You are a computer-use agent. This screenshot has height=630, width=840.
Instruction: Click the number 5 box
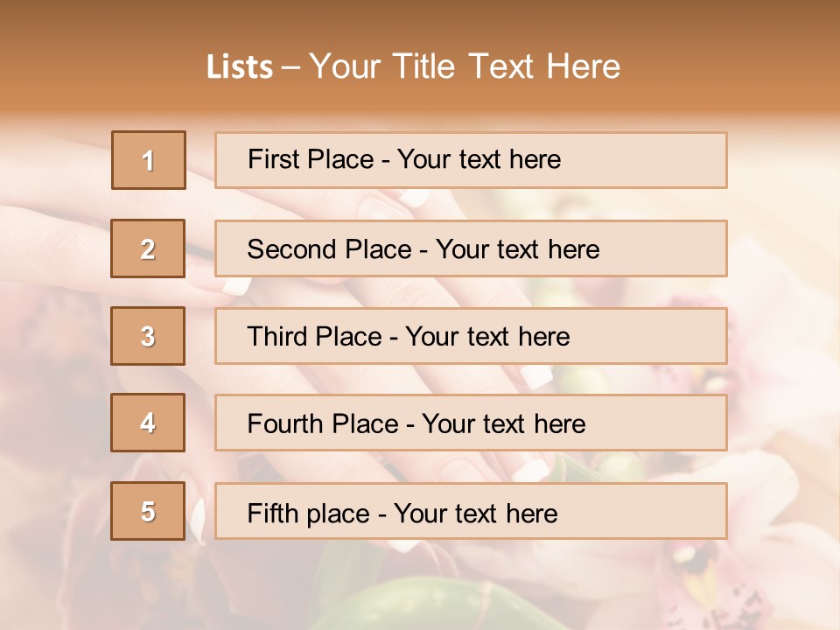148,511
